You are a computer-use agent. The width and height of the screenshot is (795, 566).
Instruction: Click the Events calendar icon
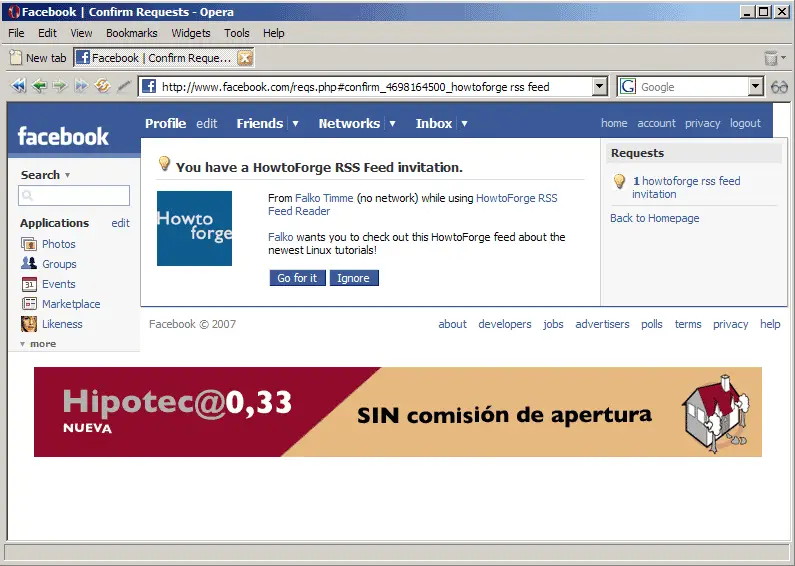(x=29, y=284)
